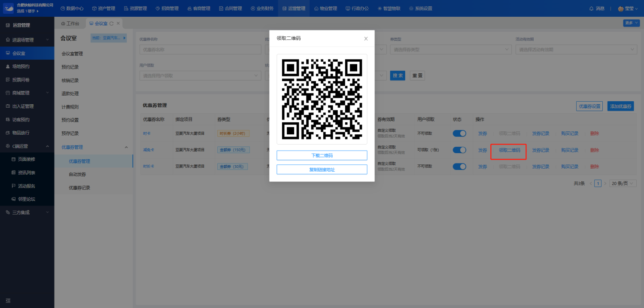
Task: Open 客商管理 in the top navigation
Action: [x=199, y=8]
